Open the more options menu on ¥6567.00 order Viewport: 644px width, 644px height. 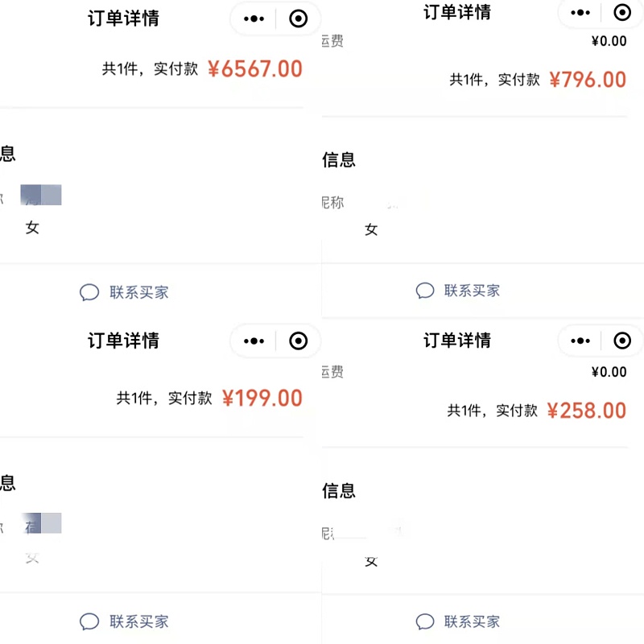[x=254, y=19]
